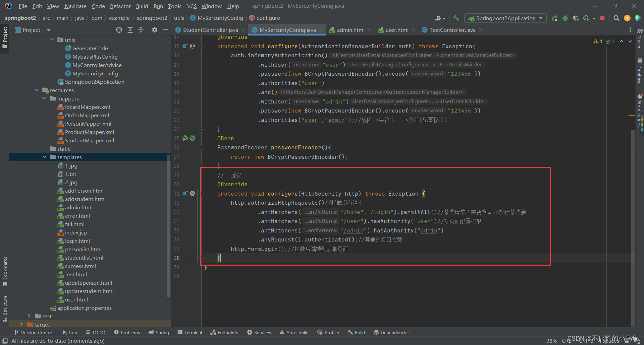644x345 pixels.
Task: Open editor tabs more options menu
Action: 630,30
